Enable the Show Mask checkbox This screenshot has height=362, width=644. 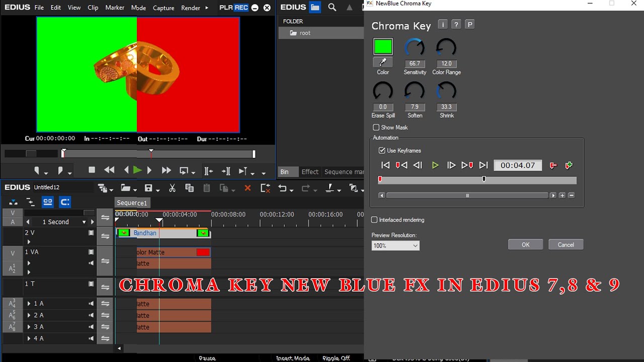pos(376,128)
